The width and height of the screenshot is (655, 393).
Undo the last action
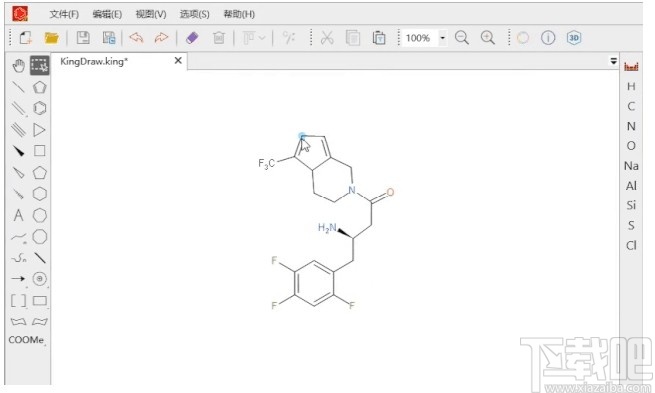tap(136, 38)
